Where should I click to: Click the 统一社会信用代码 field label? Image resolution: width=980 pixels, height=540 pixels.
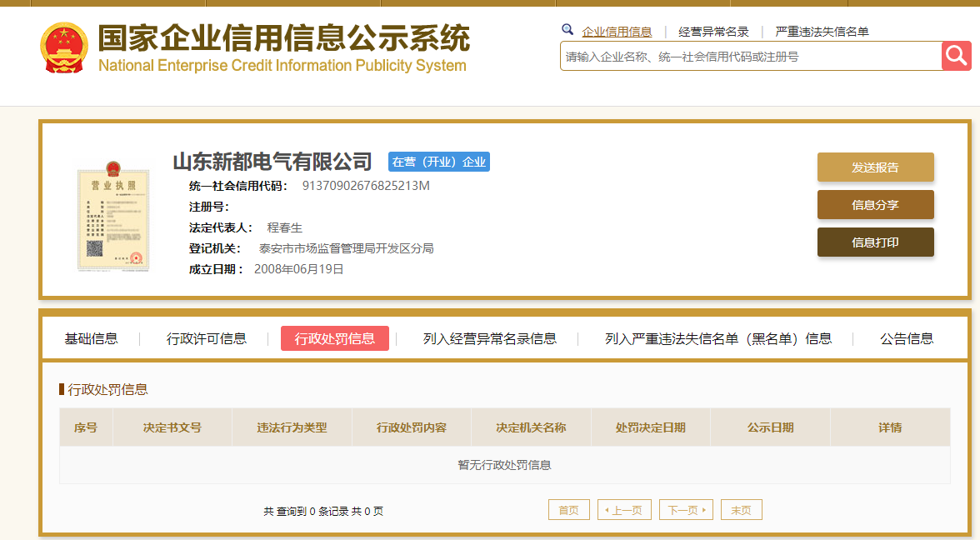point(238,186)
